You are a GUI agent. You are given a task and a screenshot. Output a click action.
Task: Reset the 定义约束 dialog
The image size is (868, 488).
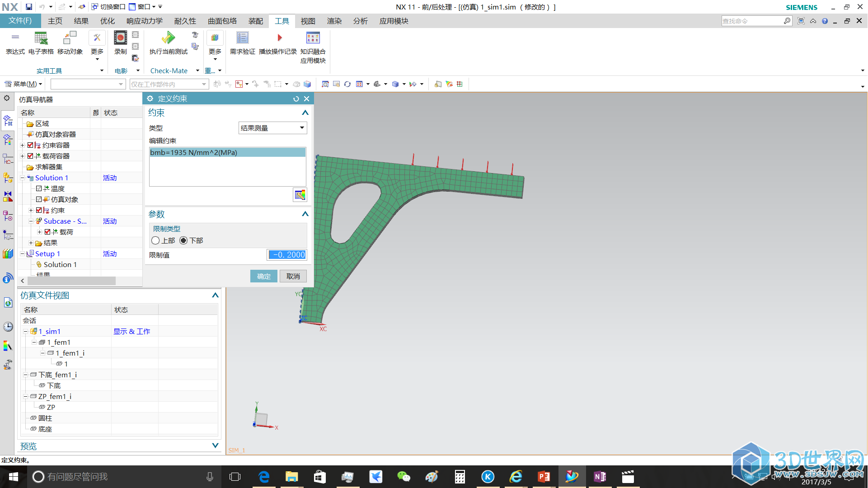pos(296,99)
